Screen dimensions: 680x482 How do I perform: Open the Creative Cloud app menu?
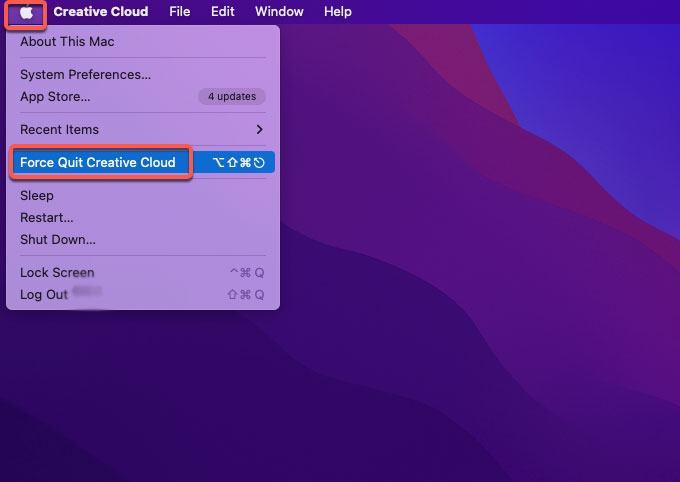point(100,12)
